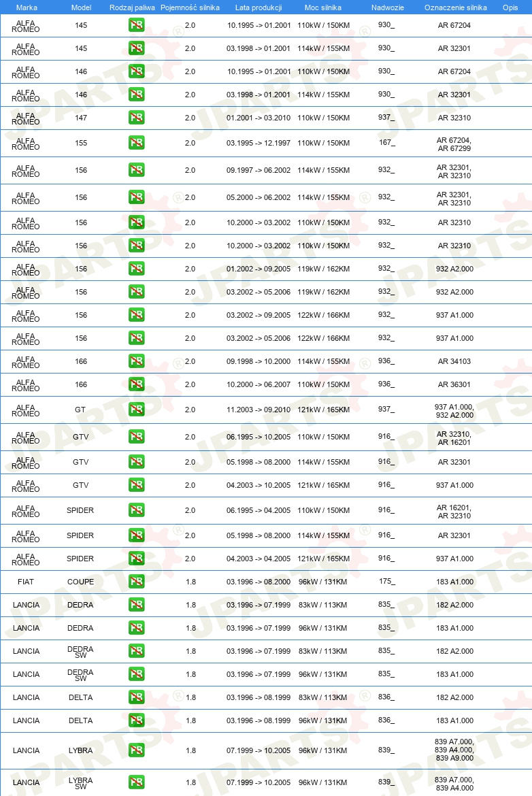The image size is (532, 796).
Task: Select the body code cell '175_'
Action: (387, 581)
